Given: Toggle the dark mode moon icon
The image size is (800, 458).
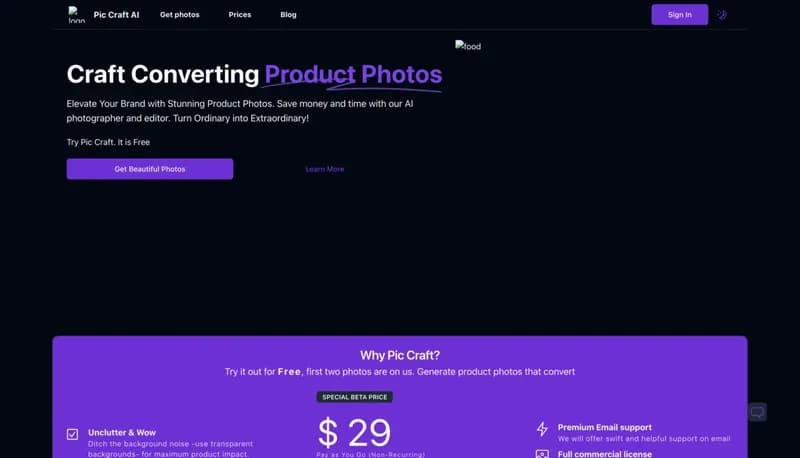Looking at the screenshot, I should [722, 15].
